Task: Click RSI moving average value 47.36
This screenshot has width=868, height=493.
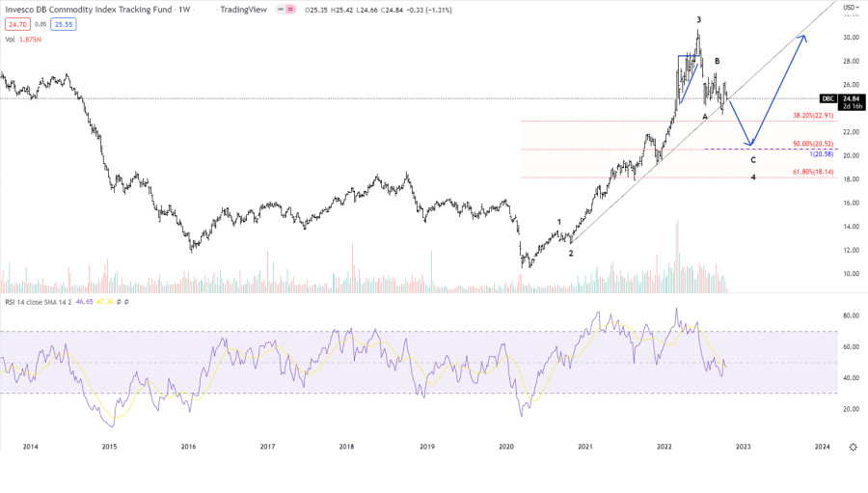Action: (x=104, y=302)
